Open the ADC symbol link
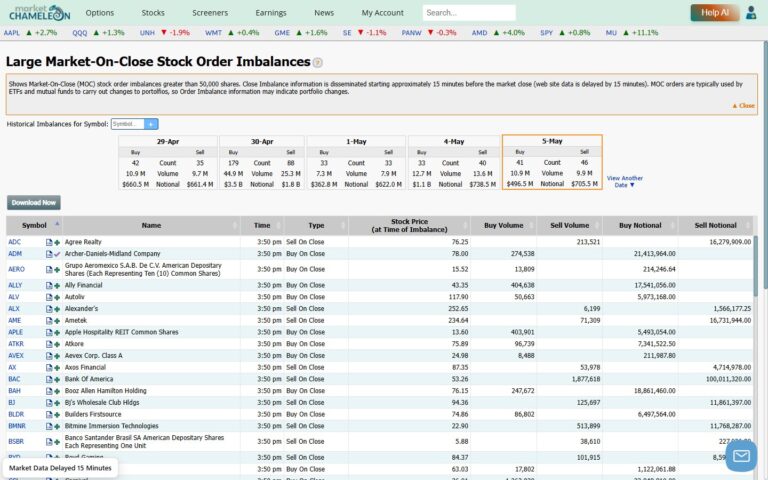This screenshot has width=768, height=480. [15, 242]
